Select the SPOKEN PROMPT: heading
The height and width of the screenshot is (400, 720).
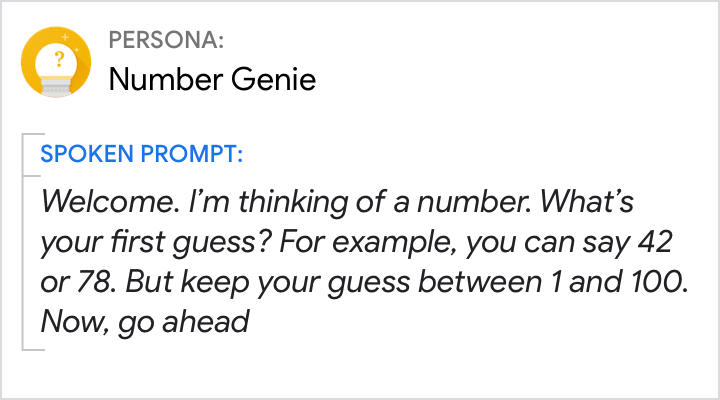pyautogui.click(x=141, y=155)
